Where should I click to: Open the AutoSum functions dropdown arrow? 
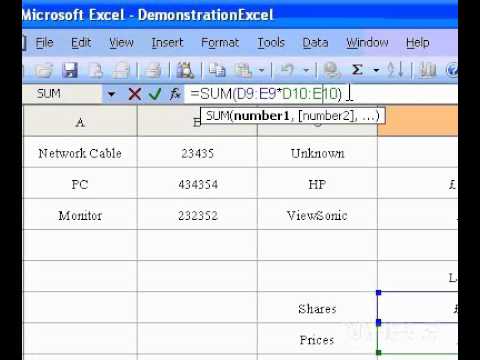(x=376, y=70)
